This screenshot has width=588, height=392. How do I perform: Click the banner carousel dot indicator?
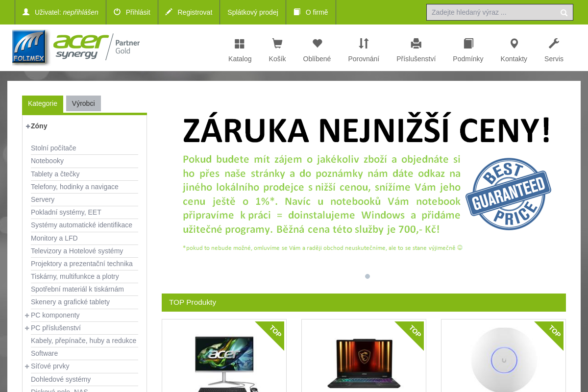367,276
